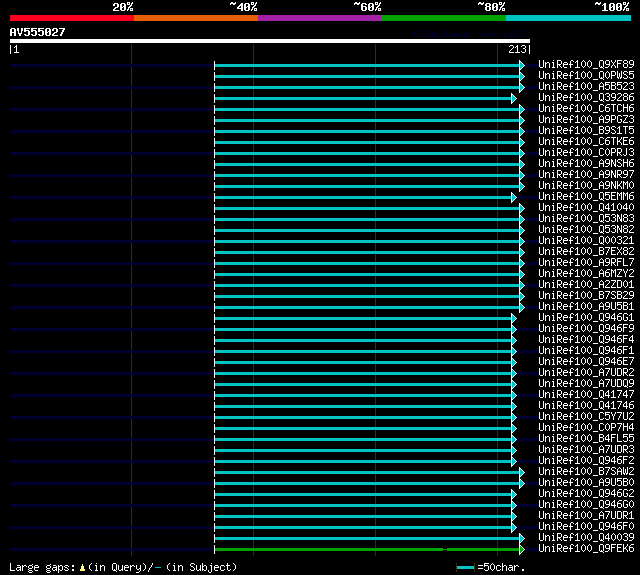Click the UniRef100_A9U5B1 label
The image size is (640, 575).
tap(586, 307)
